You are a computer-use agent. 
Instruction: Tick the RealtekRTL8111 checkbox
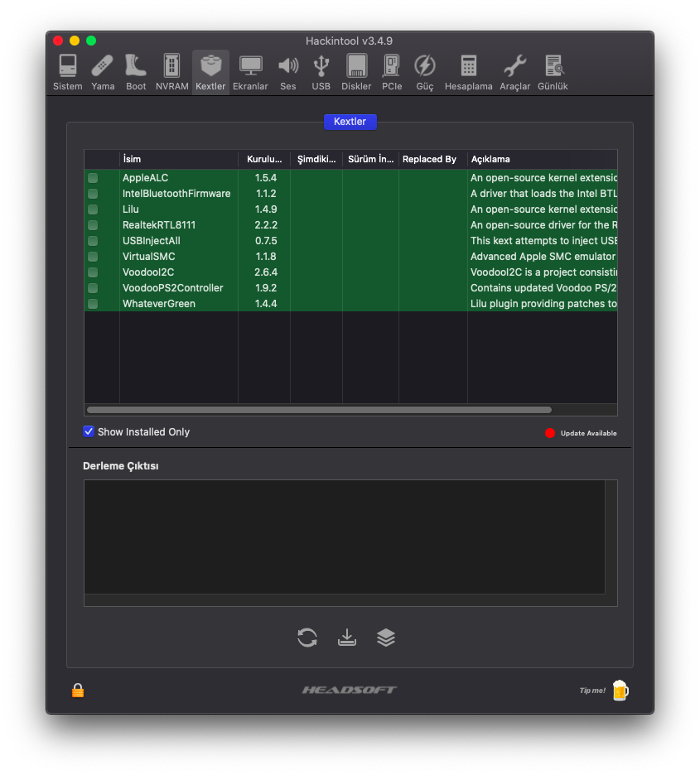(93, 225)
